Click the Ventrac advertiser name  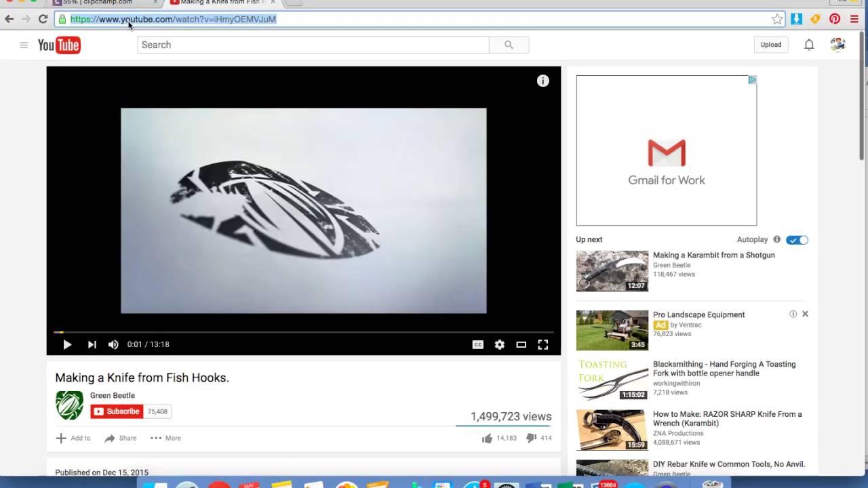[x=690, y=325]
